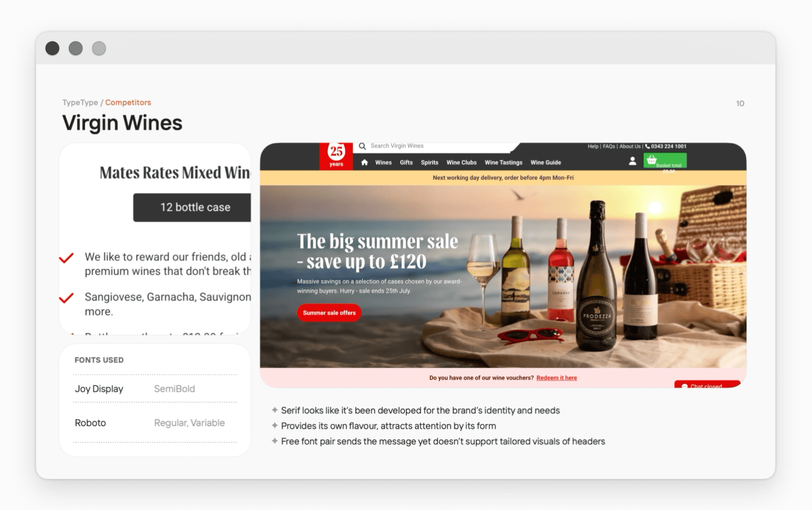812x510 pixels.
Task: Select the Roboto font name
Action: coord(90,423)
